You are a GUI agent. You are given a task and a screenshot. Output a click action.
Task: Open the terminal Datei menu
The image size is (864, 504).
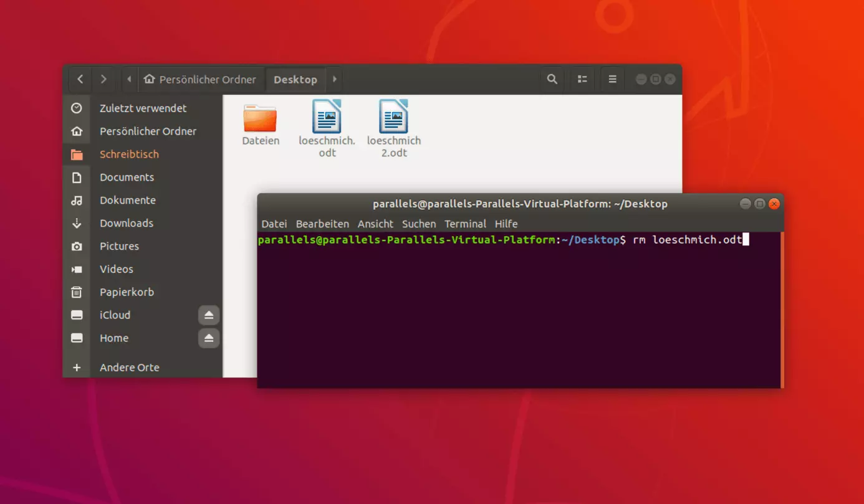[274, 224]
